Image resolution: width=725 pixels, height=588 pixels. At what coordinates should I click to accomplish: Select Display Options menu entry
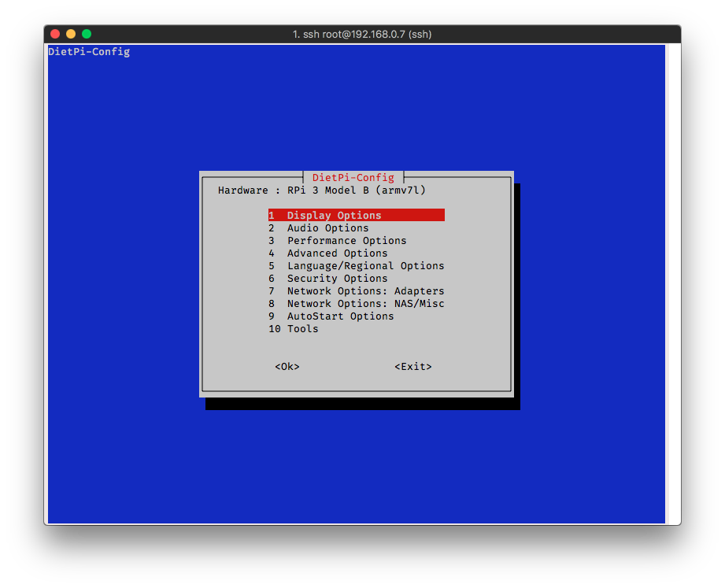click(356, 215)
